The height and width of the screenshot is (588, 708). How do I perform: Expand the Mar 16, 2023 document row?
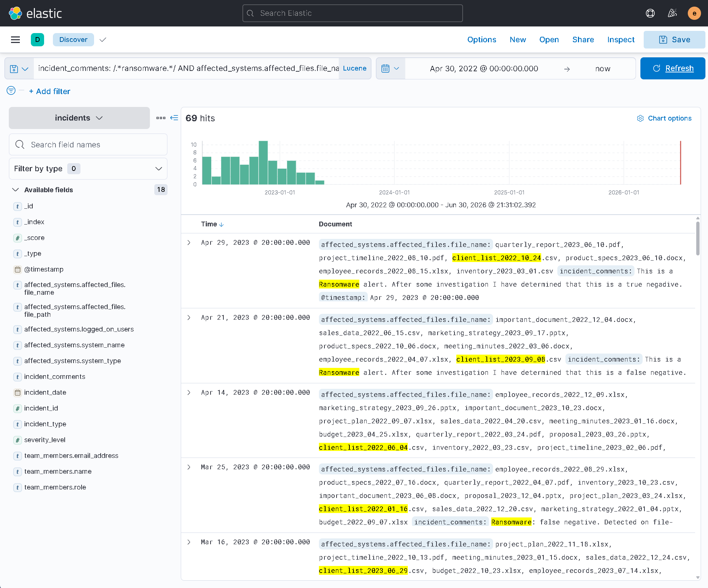point(189,542)
